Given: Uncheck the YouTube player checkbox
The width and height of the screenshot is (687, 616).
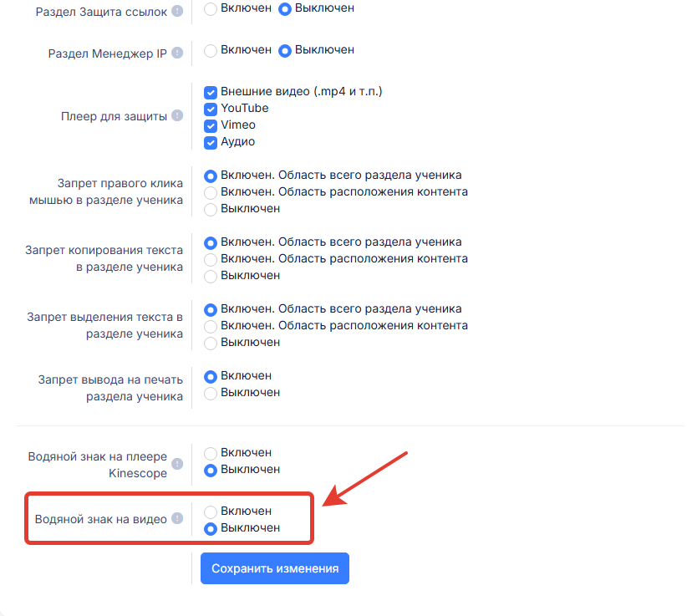Looking at the screenshot, I should click(x=211, y=109).
